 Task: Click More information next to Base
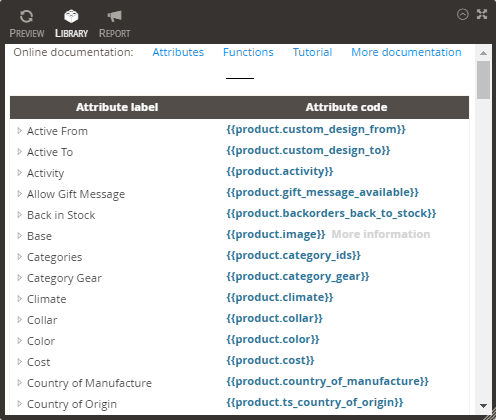pos(381,234)
